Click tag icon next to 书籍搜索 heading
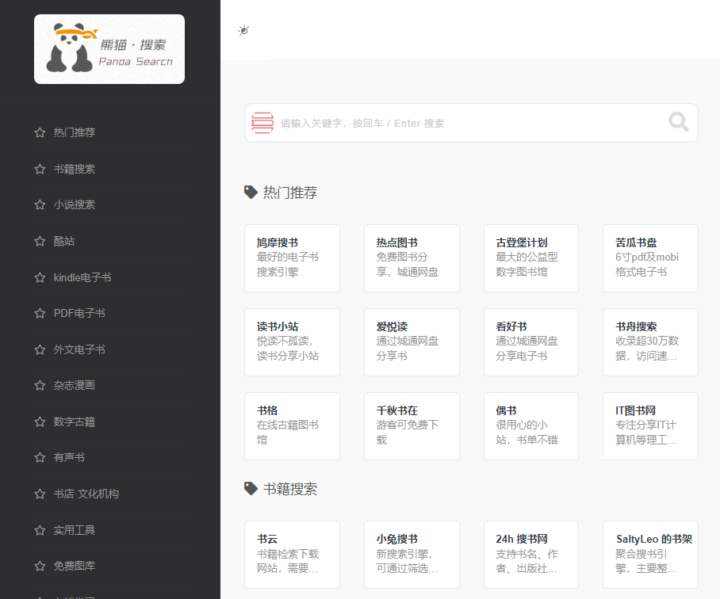Viewport: 720px width, 599px height. pos(251,489)
